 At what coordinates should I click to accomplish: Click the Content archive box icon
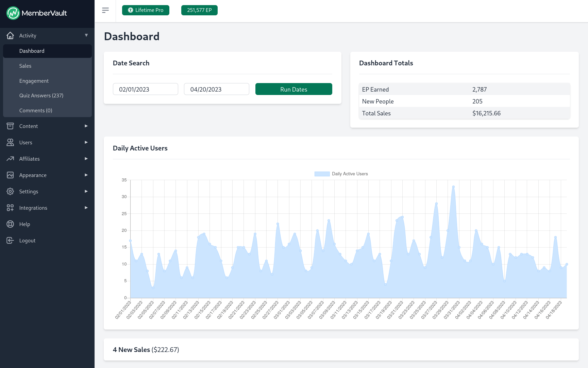pos(10,126)
